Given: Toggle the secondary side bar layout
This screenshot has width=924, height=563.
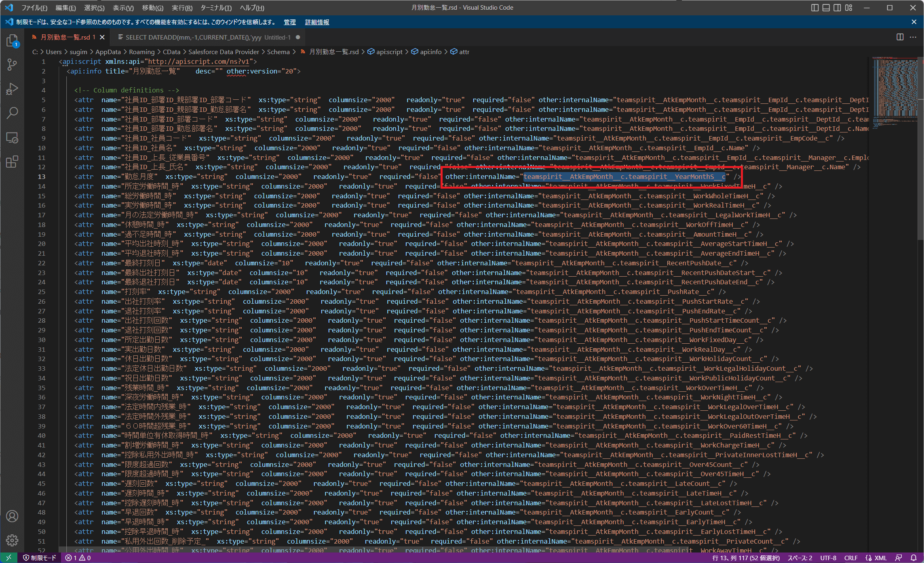Looking at the screenshot, I should click(837, 8).
